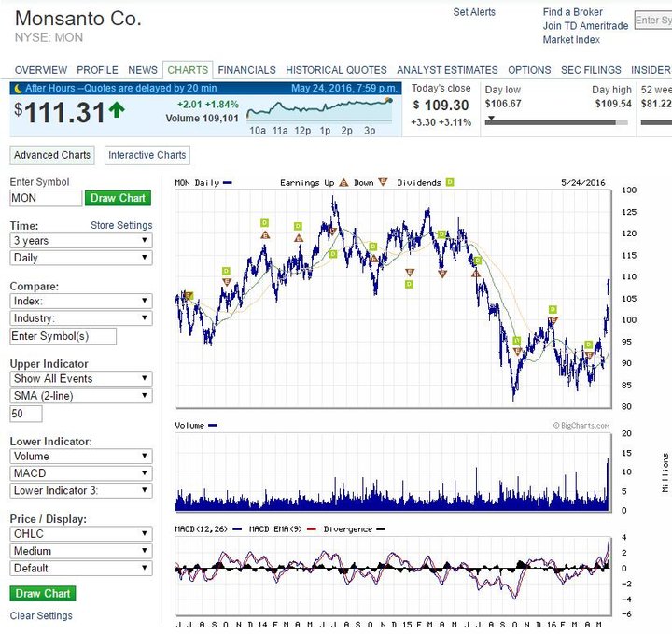Screen dimensions: 672x634
Task: Click the $111.31 after hours price
Action: click(x=60, y=113)
